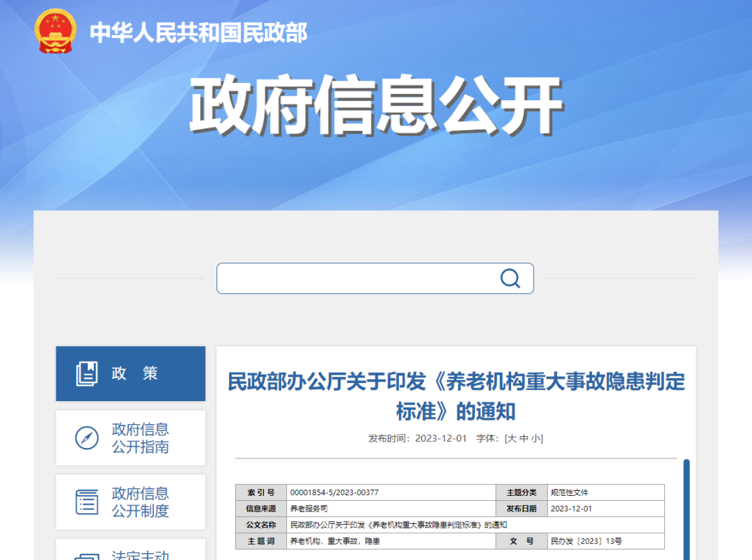Select the 政策 sidebar label

coord(135,373)
